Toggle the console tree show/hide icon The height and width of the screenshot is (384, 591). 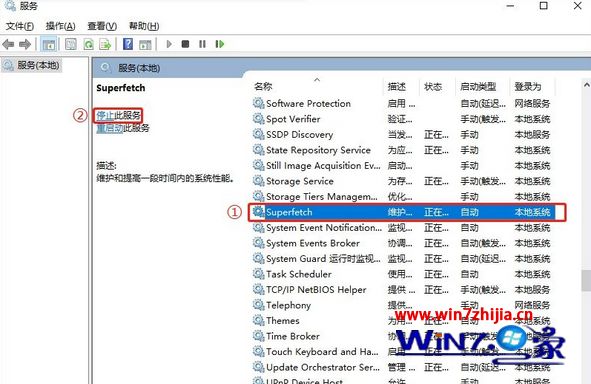pos(49,44)
